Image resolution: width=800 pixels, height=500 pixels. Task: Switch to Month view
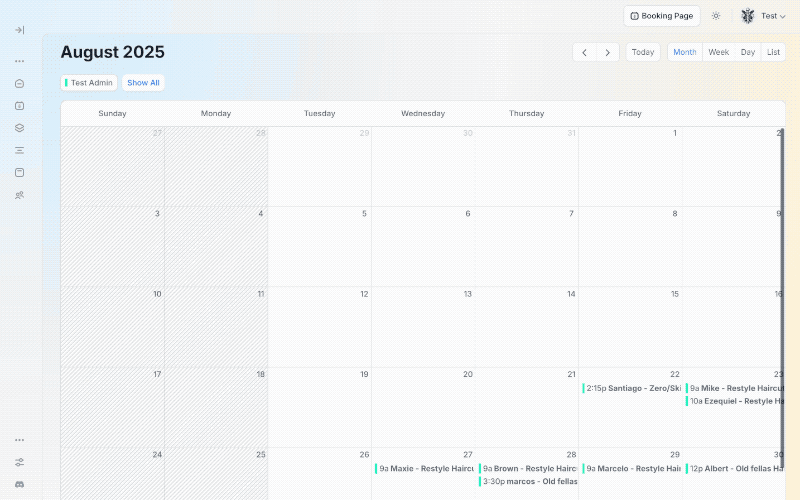coord(685,52)
